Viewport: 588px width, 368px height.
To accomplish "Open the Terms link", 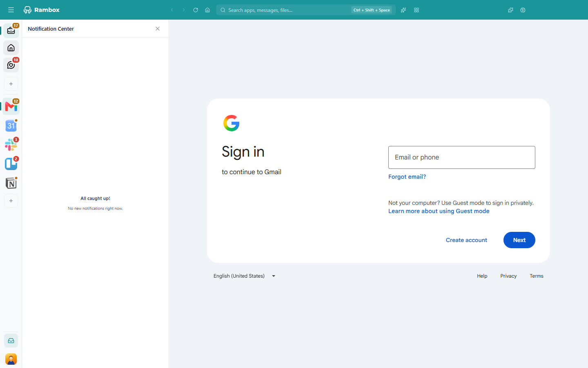I will point(537,276).
